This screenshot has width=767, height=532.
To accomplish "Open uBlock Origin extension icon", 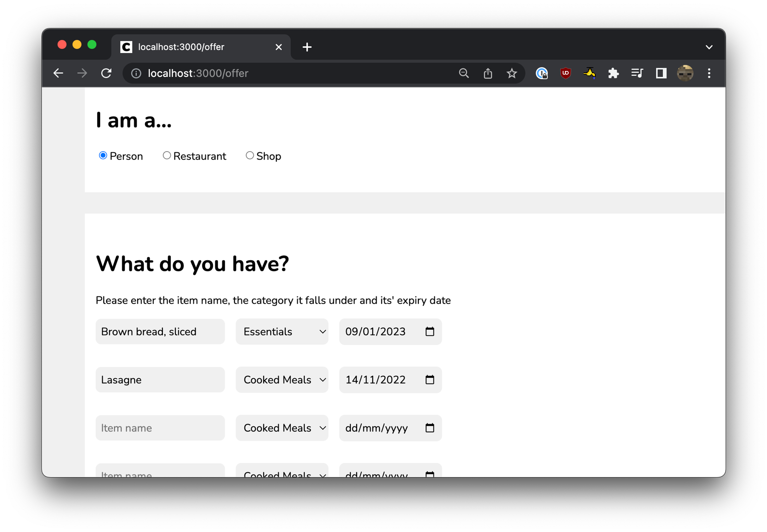I will tap(565, 73).
